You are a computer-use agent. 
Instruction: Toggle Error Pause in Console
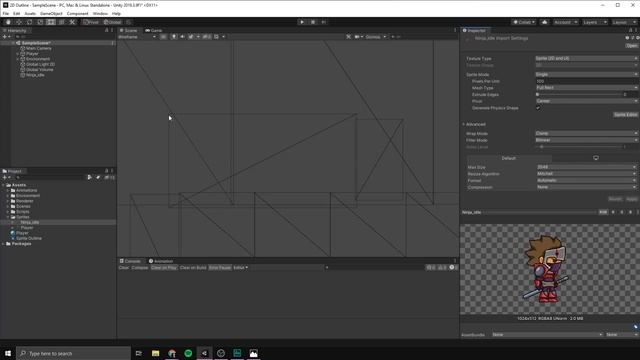click(x=220, y=268)
